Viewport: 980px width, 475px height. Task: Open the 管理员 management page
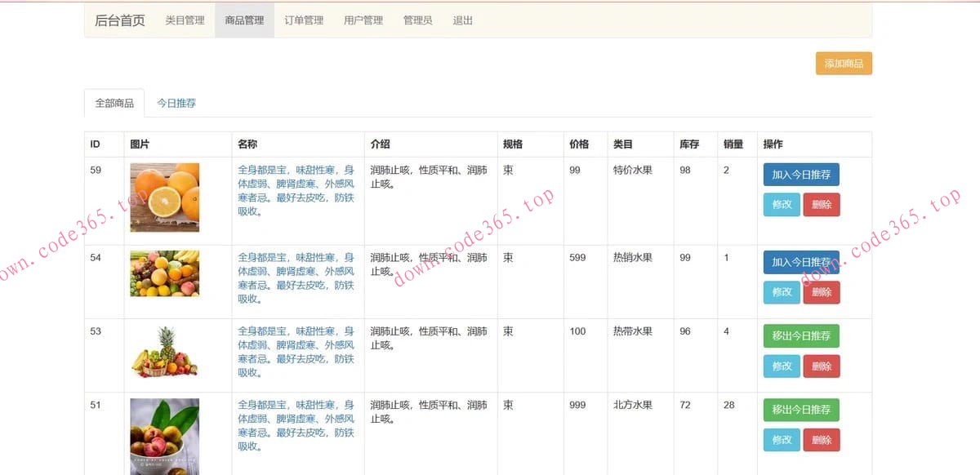[x=417, y=20]
